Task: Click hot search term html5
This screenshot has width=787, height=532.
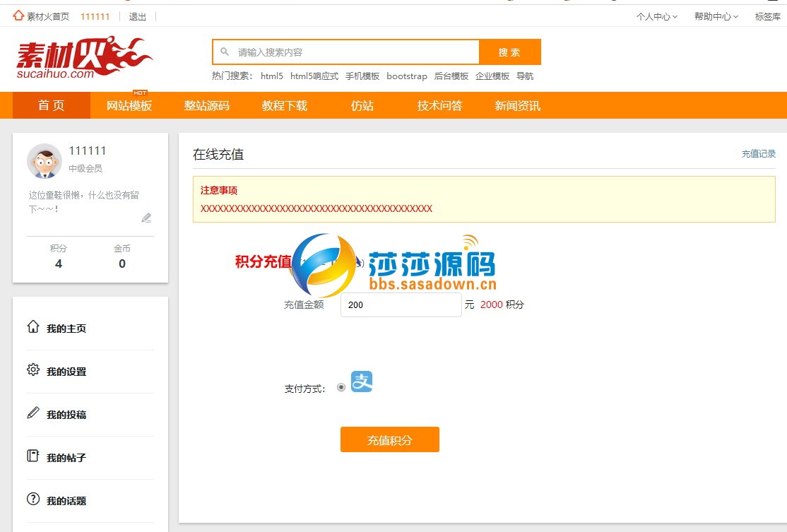Action: point(272,76)
